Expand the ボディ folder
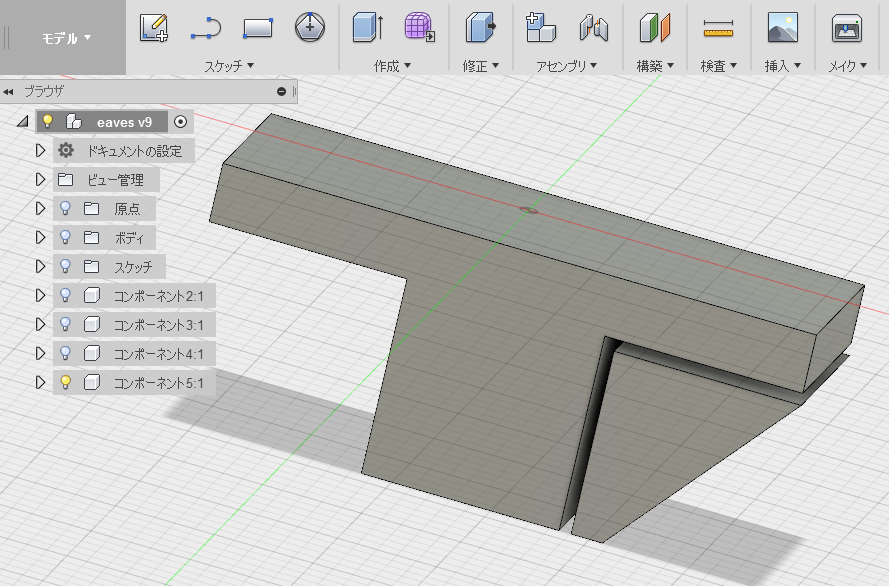 [40, 237]
